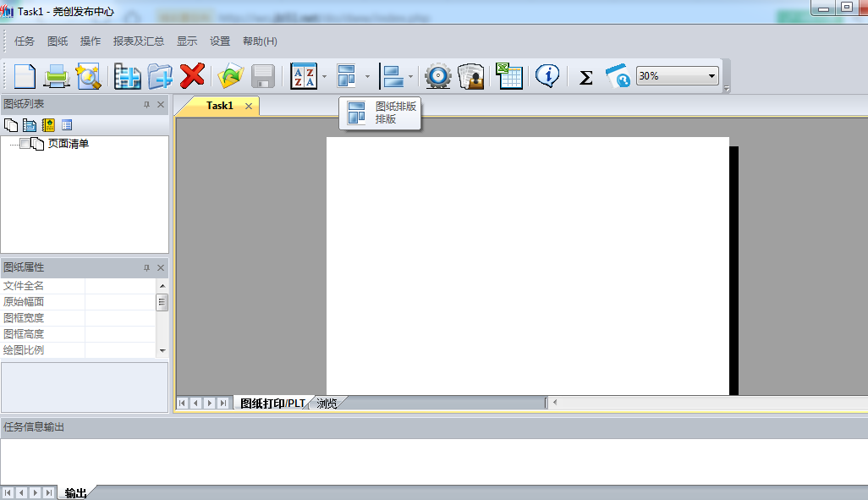Click the red X delete icon
Screen dimensions: 868x500
(193, 76)
